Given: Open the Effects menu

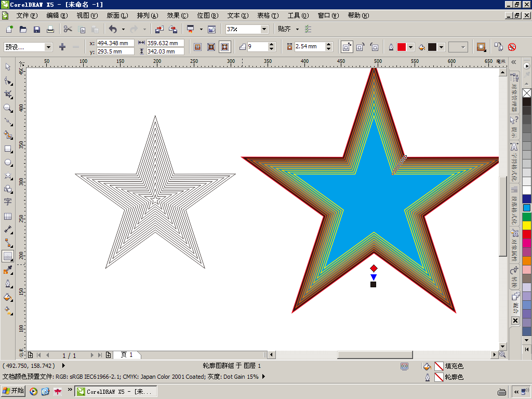Looking at the screenshot, I should (x=178, y=15).
